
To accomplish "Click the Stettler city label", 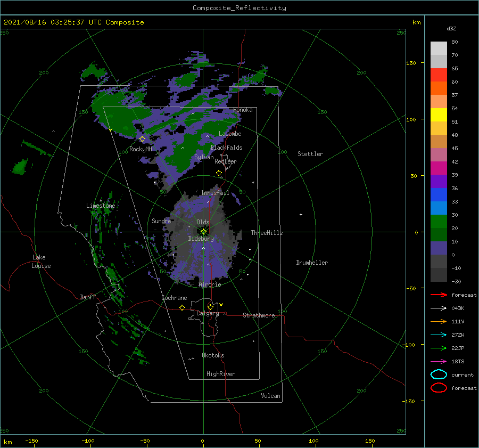I will coord(310,154).
